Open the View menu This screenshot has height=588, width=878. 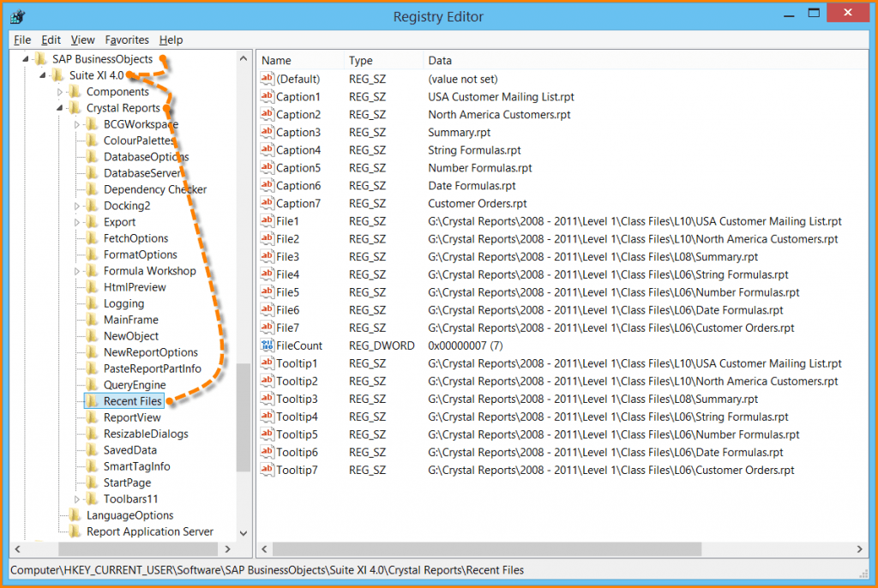tap(82, 39)
